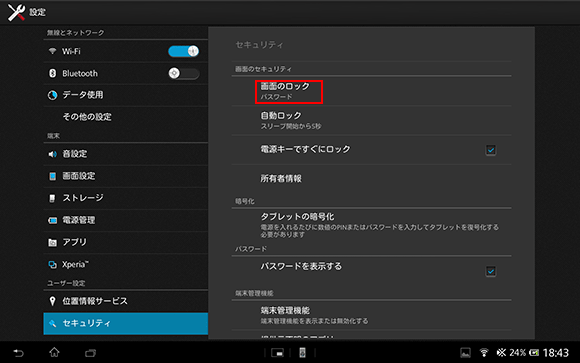580x363 pixels.
Task: Tap the data usage (データ使用) icon
Action: point(52,95)
